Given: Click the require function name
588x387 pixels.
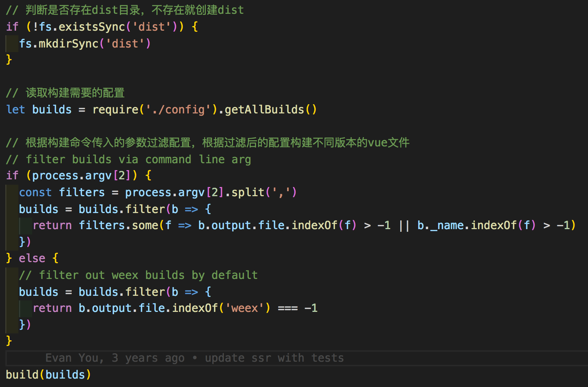Looking at the screenshot, I should click(x=115, y=110).
